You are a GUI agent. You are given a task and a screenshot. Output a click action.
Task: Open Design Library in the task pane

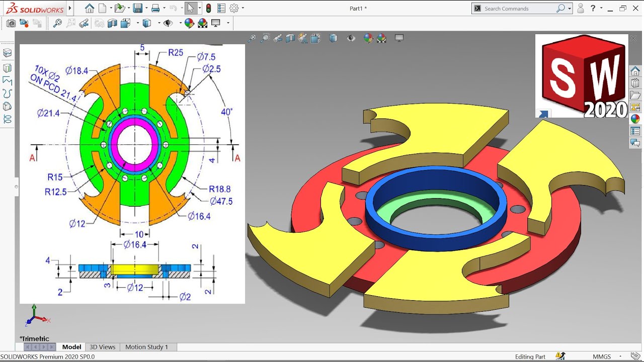click(x=635, y=83)
